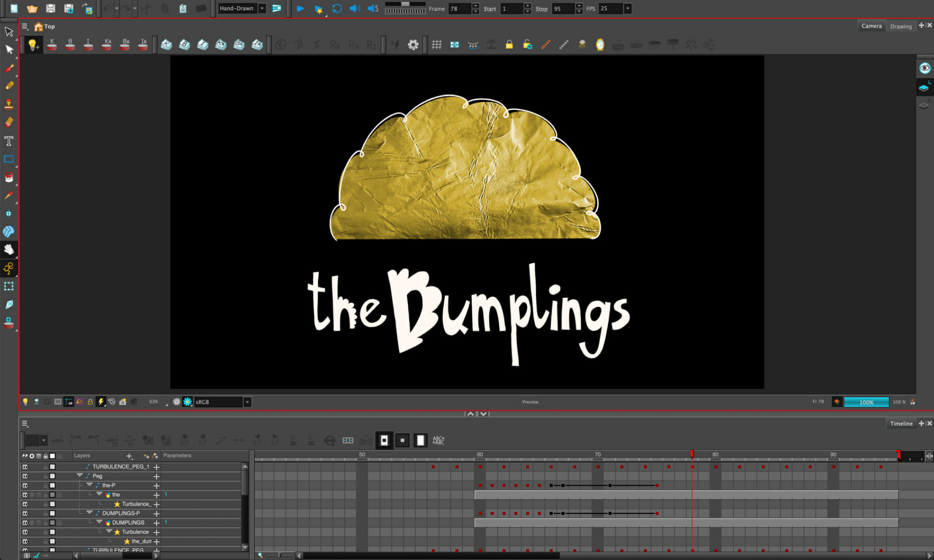Select the Rigging bone tool
Image resolution: width=934 pixels, height=560 pixels.
tap(9, 268)
